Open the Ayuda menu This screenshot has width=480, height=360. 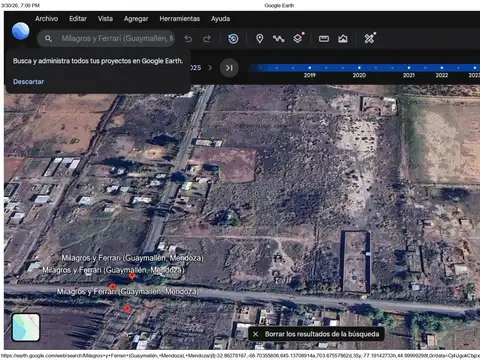(x=220, y=19)
